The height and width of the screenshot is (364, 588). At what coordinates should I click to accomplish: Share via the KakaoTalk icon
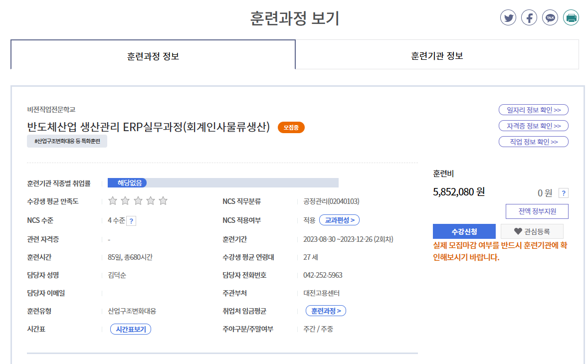tap(550, 18)
